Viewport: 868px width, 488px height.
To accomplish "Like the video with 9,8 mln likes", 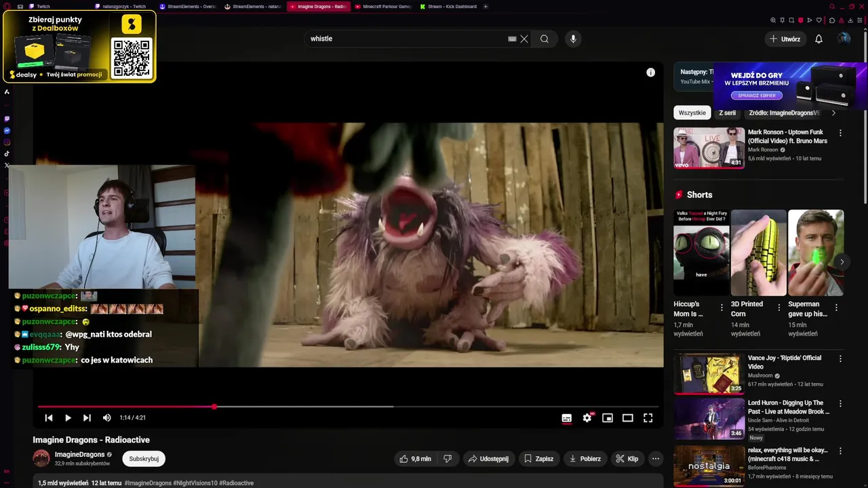I will click(415, 459).
